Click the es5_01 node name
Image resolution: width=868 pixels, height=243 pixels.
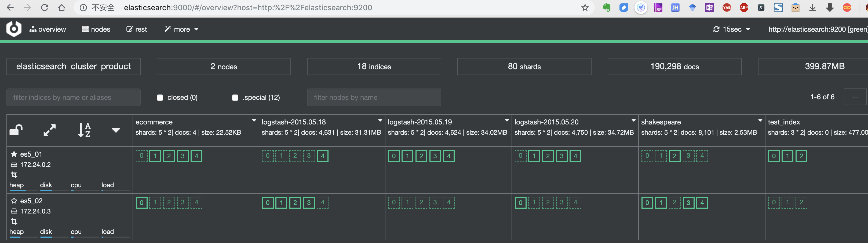(31, 154)
